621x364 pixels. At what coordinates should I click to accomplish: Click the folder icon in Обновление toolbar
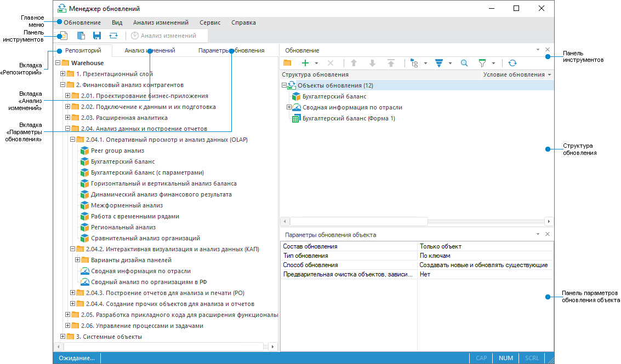coord(287,63)
